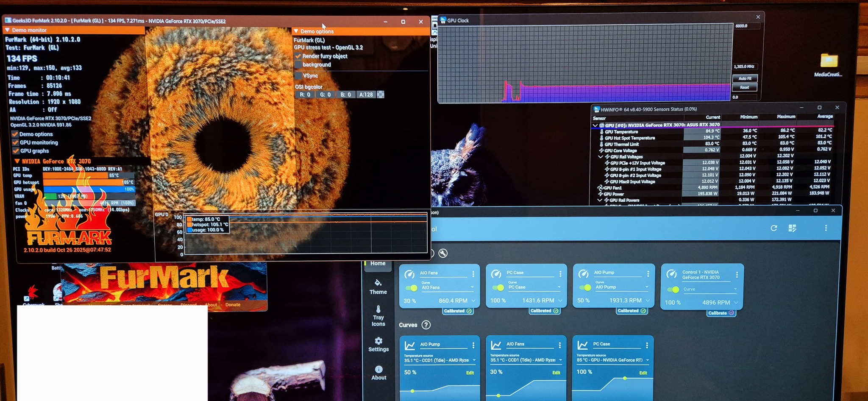
Task: Open three-dot menu on PC Case curve card
Action: click(x=647, y=345)
